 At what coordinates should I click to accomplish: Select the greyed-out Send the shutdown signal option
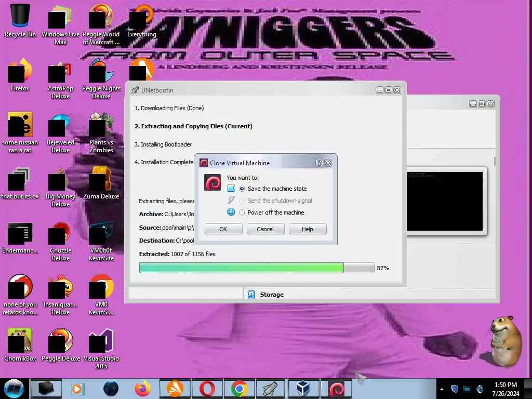pyautogui.click(x=242, y=201)
